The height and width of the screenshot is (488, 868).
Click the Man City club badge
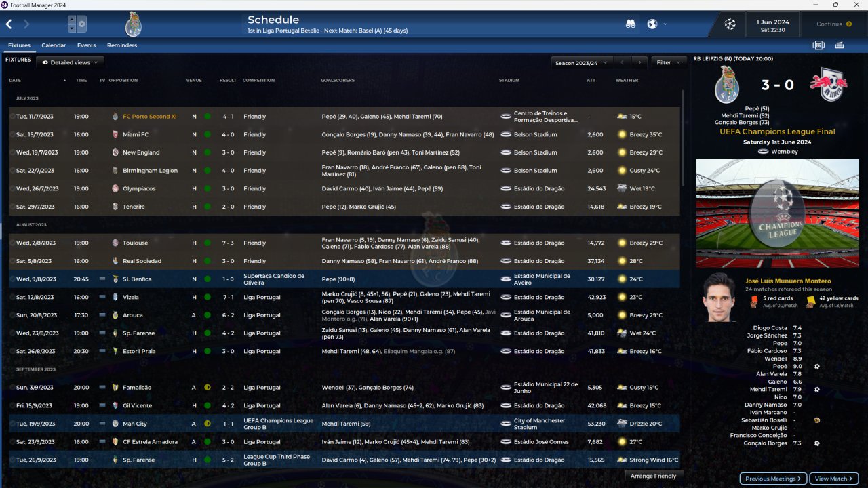point(115,424)
